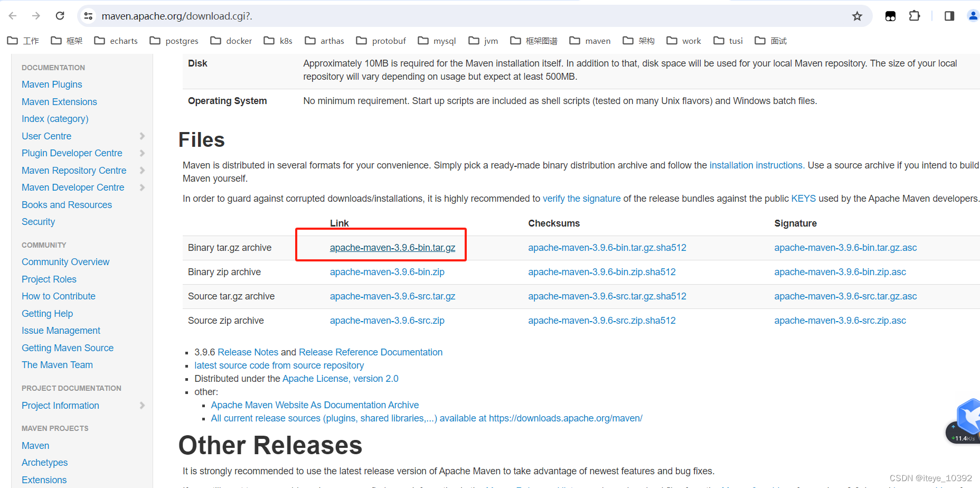The height and width of the screenshot is (488, 980).
Task: Open Books and Resources sidebar item
Action: click(67, 205)
